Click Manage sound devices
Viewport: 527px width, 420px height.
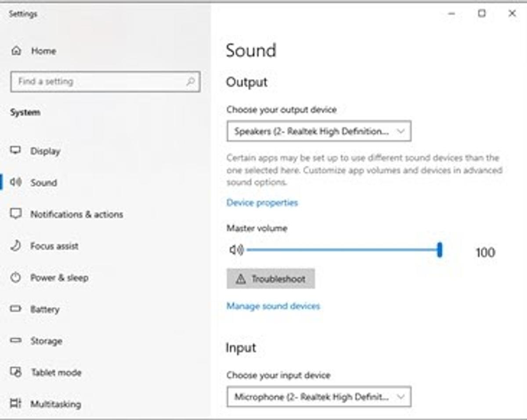[x=273, y=306]
